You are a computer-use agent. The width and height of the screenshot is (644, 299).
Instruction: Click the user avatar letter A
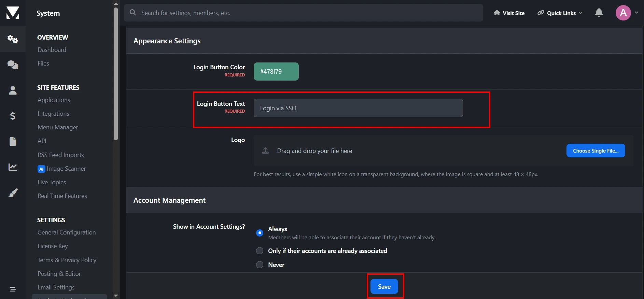pyautogui.click(x=623, y=13)
